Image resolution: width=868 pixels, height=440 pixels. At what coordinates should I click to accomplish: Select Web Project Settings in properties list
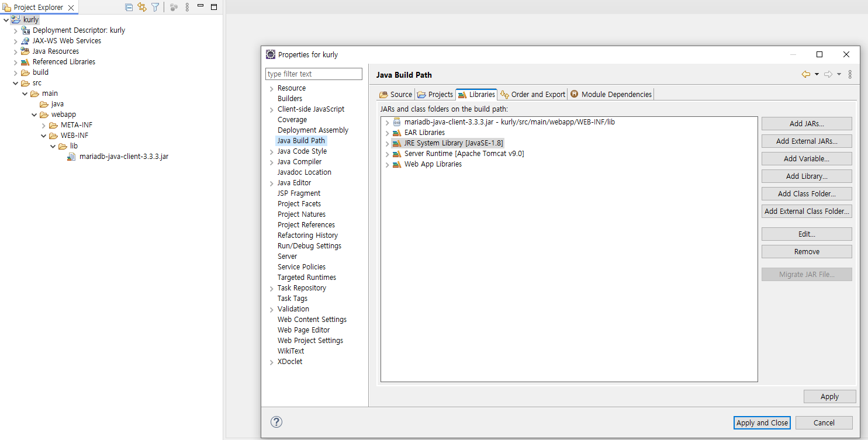(310, 341)
